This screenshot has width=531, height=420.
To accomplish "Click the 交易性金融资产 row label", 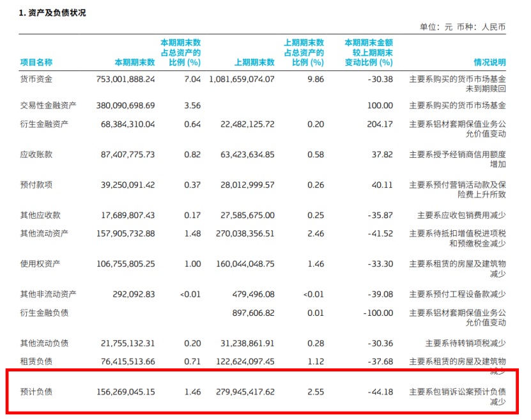I will point(49,105).
